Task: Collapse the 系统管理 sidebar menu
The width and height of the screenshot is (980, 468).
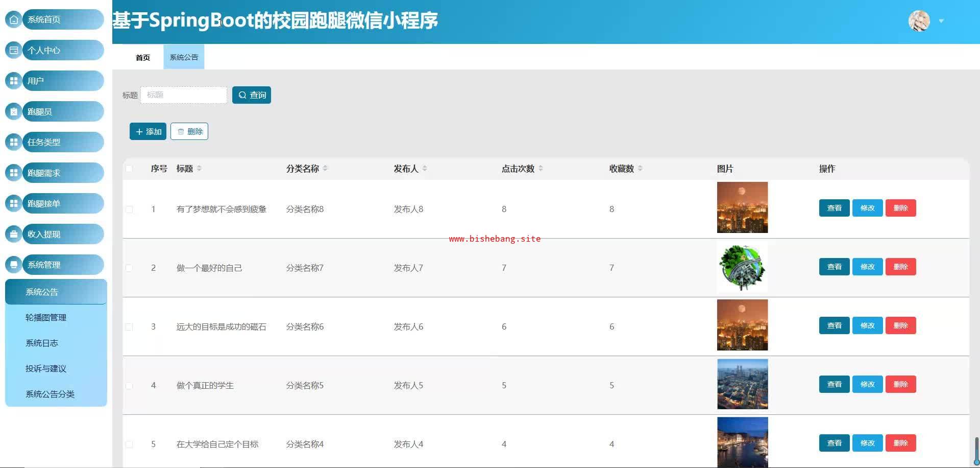Action: click(63, 265)
